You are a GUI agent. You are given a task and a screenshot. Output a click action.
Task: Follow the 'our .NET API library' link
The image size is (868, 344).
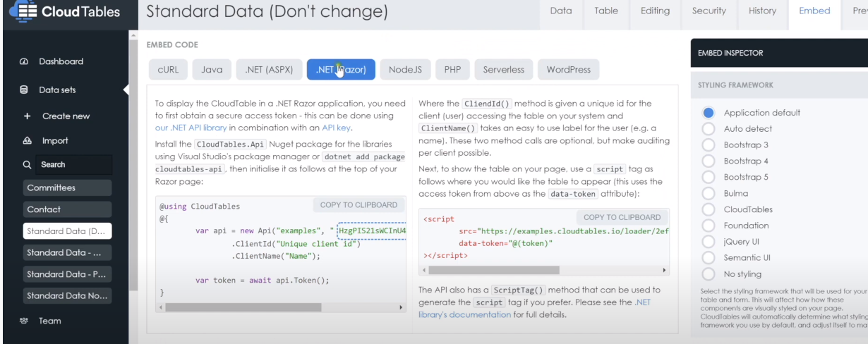coord(192,128)
